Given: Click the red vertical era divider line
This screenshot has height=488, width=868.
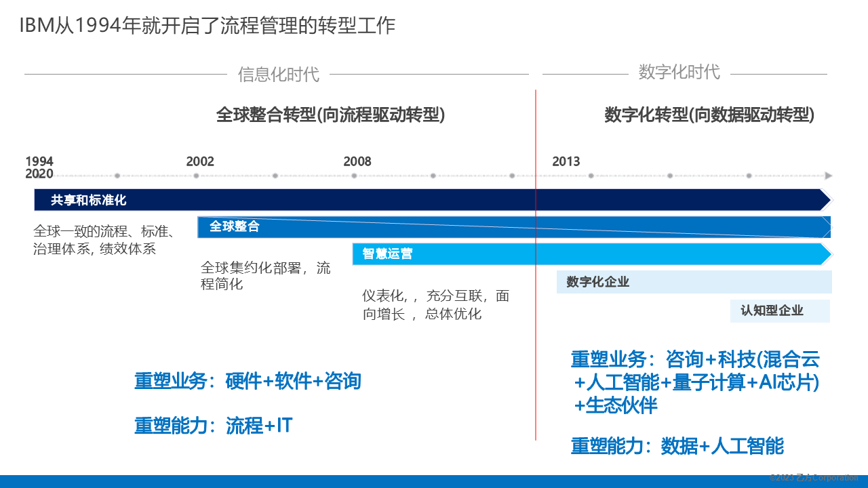Looking at the screenshot, I should point(536,264).
